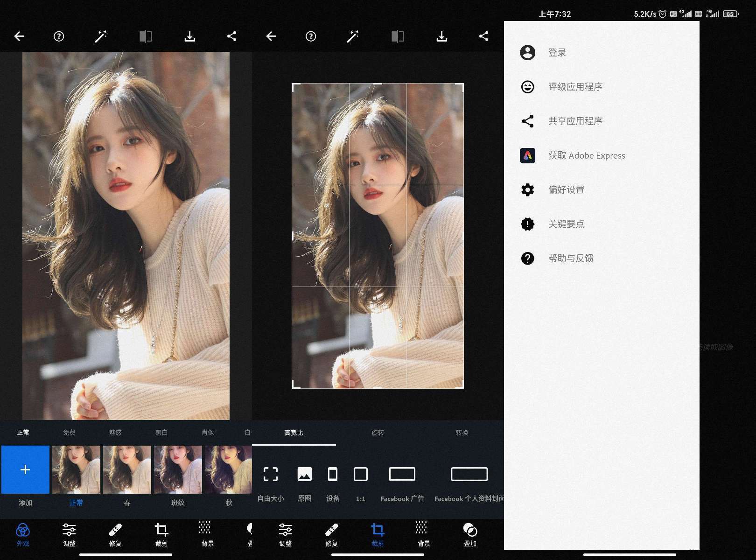Viewport: 756px width, 560px height.
Task: Toggle compare original icon in the crop screen
Action: [398, 36]
